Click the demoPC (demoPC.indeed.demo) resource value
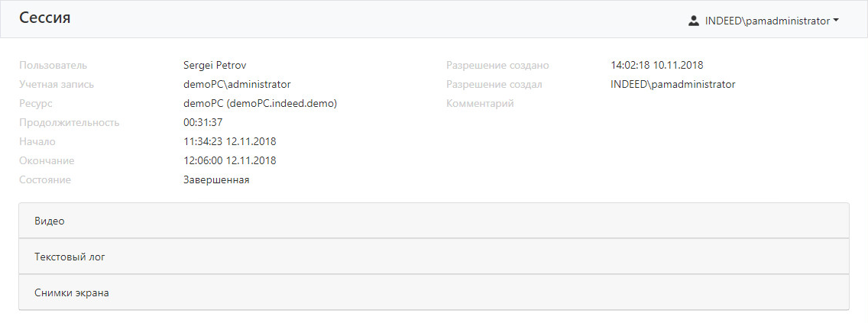Image resolution: width=868 pixels, height=323 pixels. tap(260, 103)
